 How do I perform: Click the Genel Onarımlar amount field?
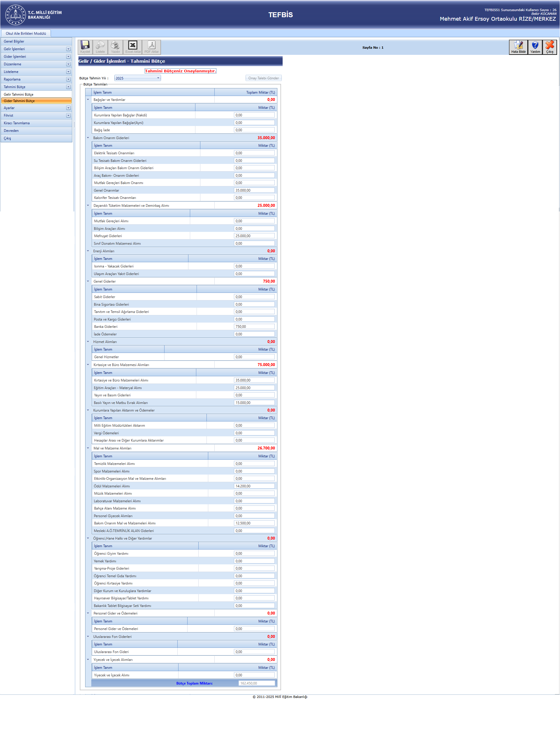[254, 190]
